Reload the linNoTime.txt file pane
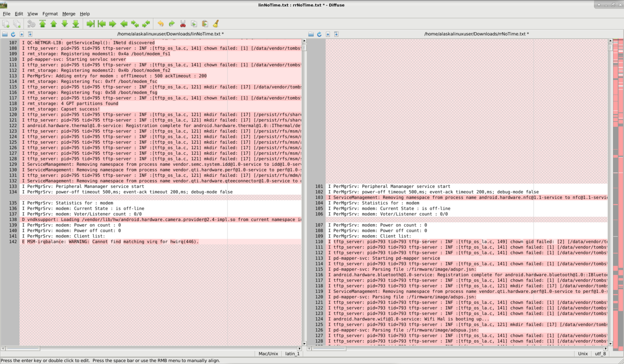 [x=13, y=34]
